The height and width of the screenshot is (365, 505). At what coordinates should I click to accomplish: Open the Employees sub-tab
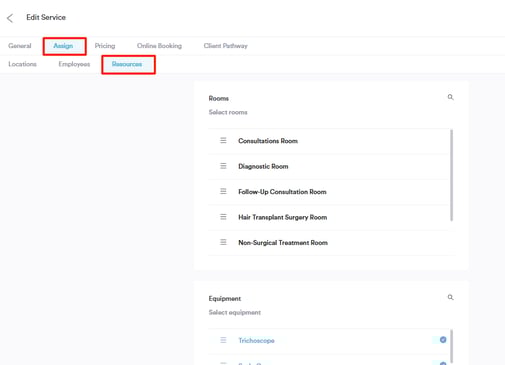coord(74,64)
